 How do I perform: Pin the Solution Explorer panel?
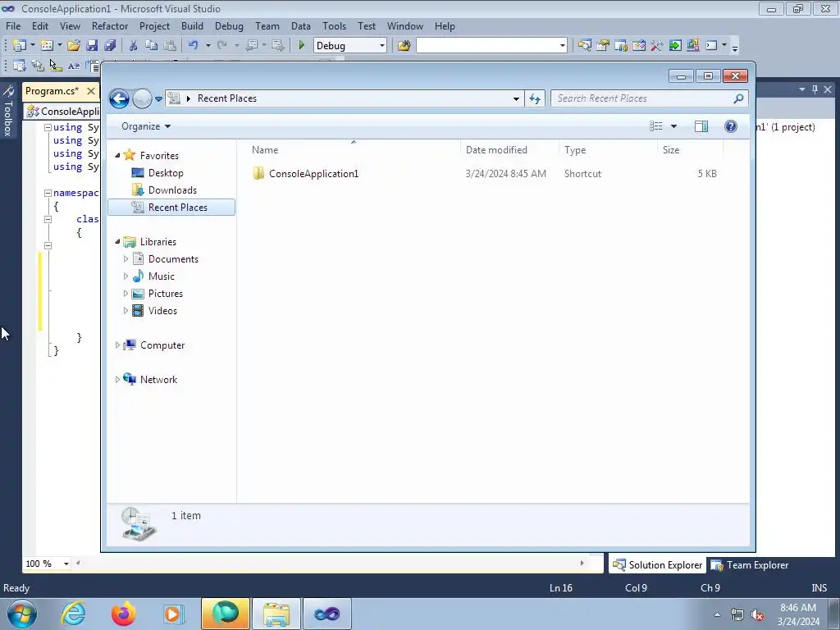click(x=815, y=89)
